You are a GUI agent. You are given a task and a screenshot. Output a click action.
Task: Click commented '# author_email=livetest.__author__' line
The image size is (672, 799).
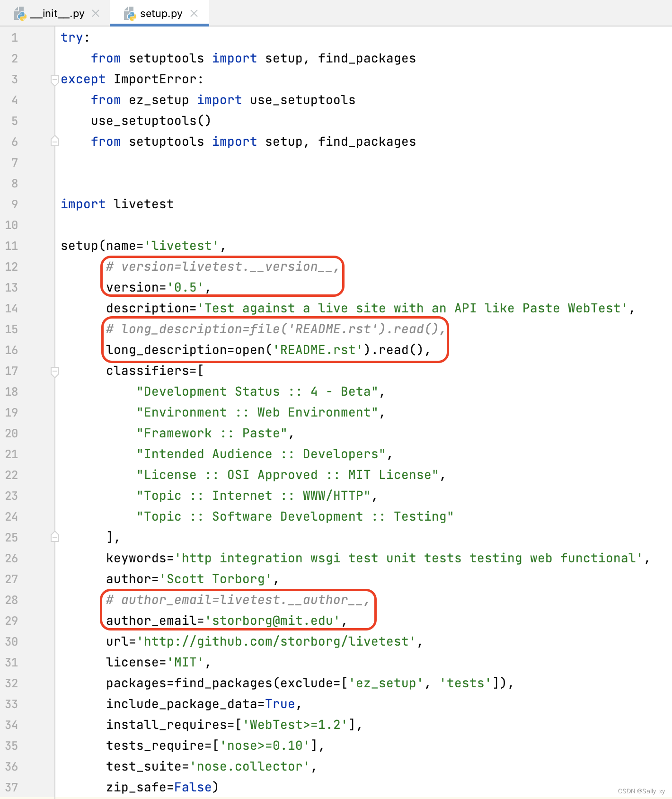(x=238, y=600)
